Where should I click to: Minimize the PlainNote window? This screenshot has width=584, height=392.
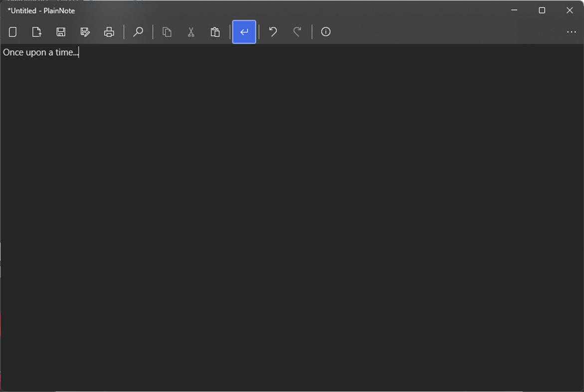(x=514, y=10)
